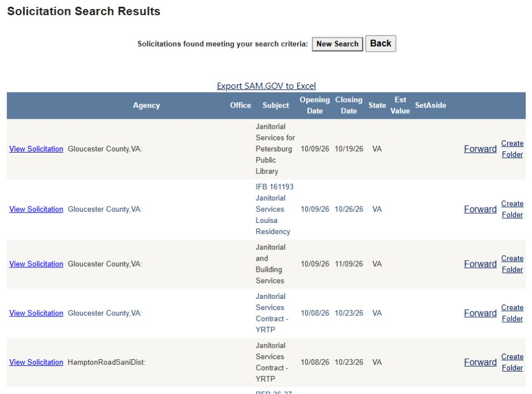The image size is (532, 394).
Task: Click the Closing Date column header
Action: 349,106
